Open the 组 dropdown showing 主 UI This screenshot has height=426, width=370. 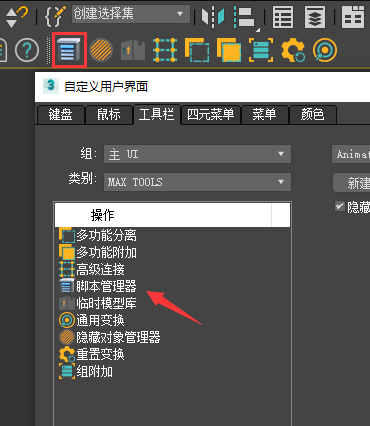[x=197, y=154]
